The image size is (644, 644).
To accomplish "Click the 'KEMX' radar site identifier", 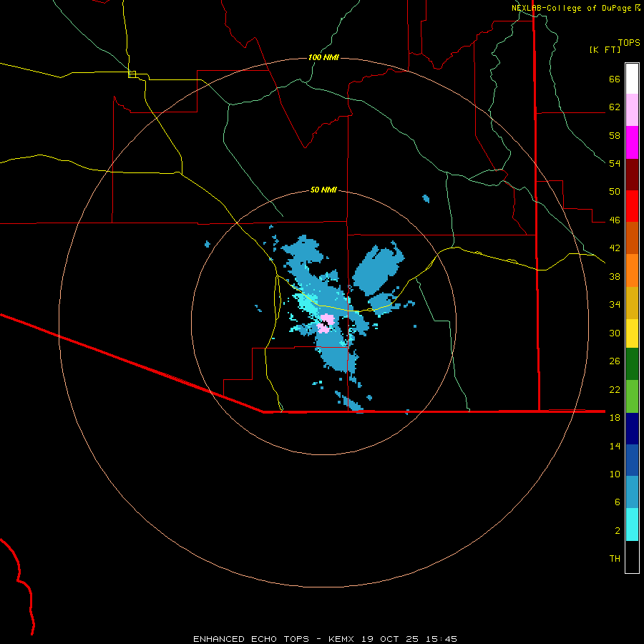I will click(343, 639).
